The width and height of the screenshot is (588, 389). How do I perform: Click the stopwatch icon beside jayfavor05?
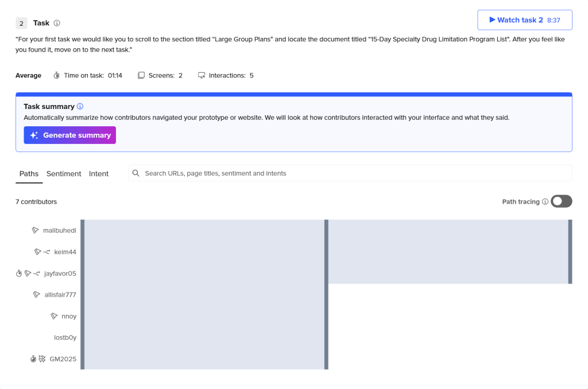click(19, 274)
